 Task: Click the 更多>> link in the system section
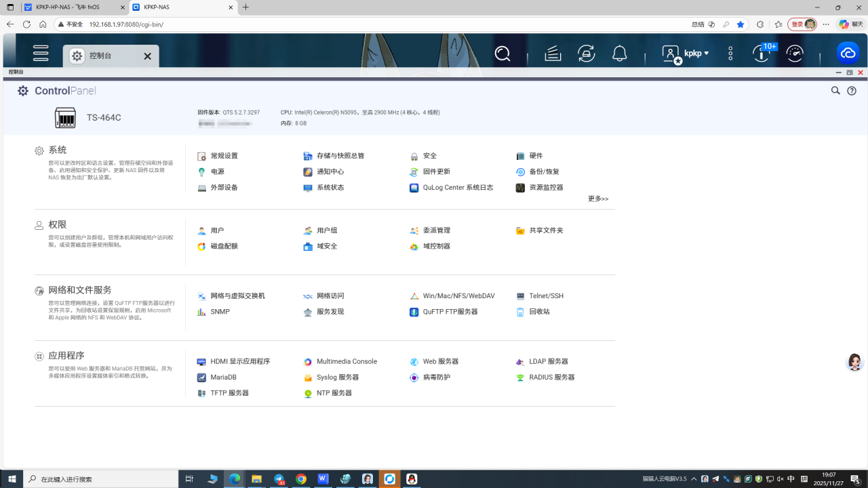[597, 199]
